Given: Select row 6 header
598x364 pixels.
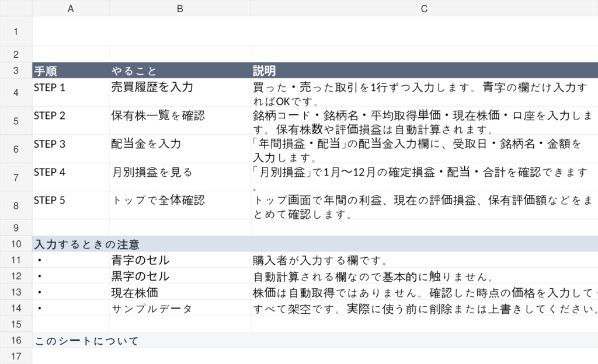Looking at the screenshot, I should point(16,149).
